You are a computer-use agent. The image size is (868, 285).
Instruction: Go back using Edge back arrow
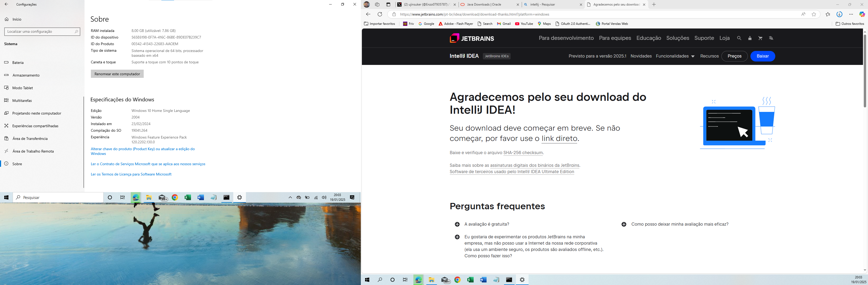(x=368, y=14)
